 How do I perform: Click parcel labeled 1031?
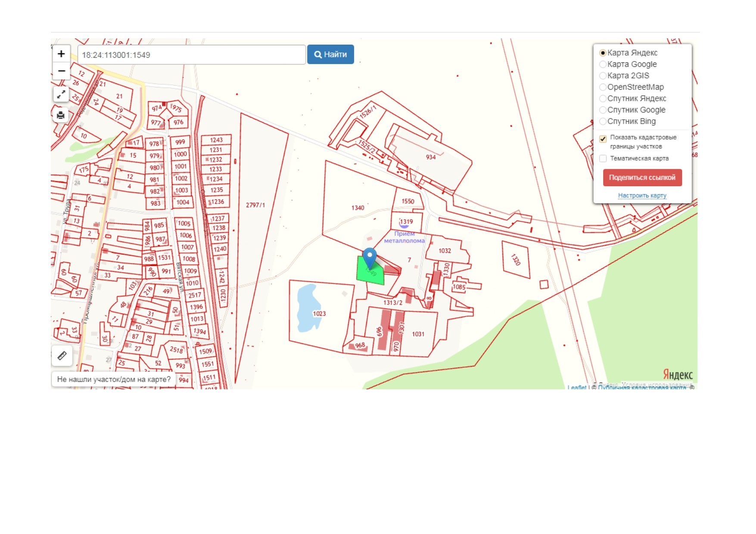tap(418, 334)
